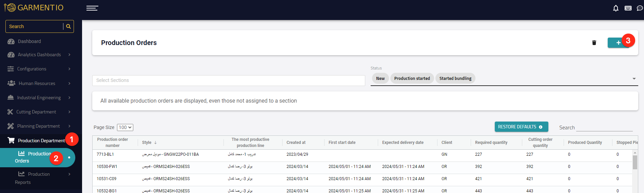Viewport: 644px width, 193px height.
Task: Sort by Produced Quantity header
Action: point(585,143)
